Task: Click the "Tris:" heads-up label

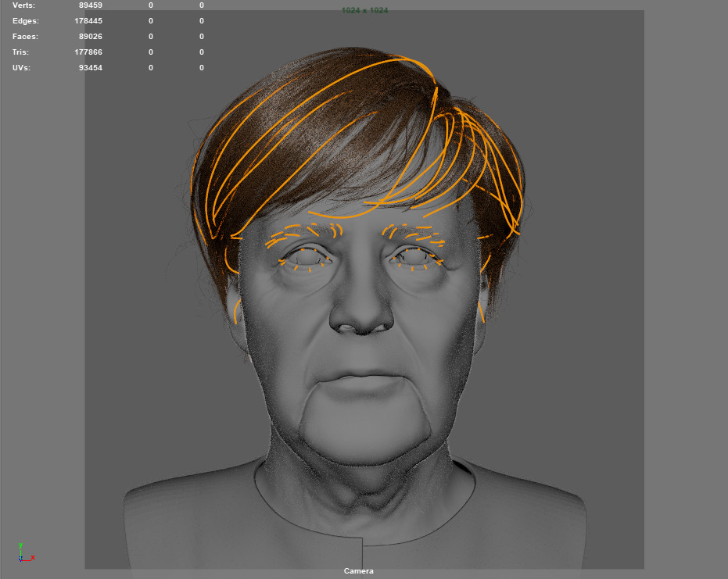Action: pyautogui.click(x=20, y=52)
